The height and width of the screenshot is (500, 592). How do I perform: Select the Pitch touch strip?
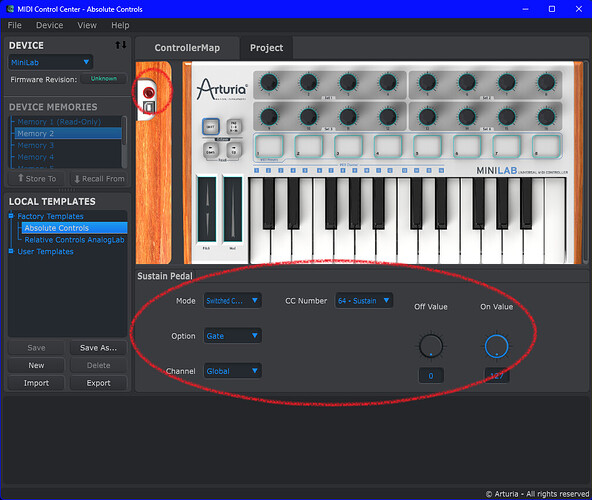click(x=207, y=209)
